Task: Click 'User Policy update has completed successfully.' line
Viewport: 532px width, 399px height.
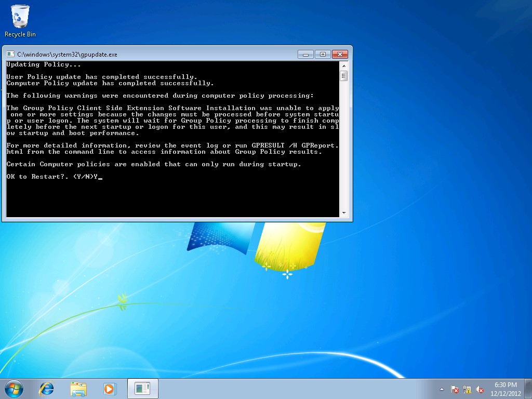Action: (x=102, y=77)
